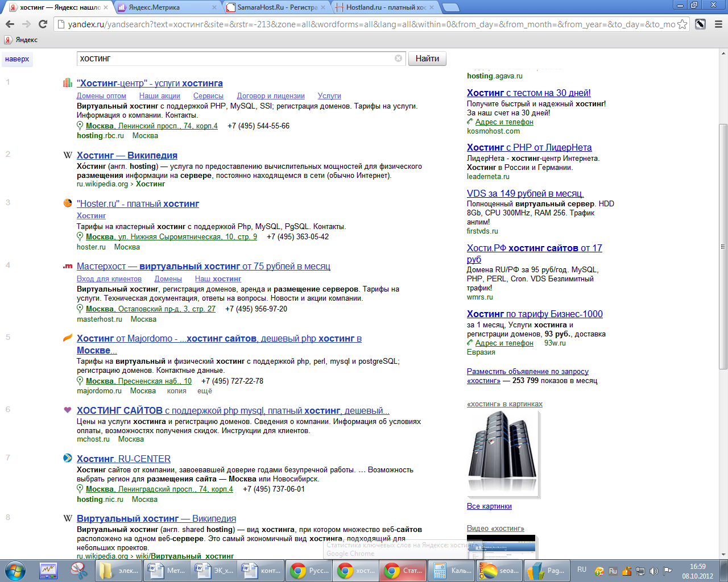This screenshot has width=728, height=582.
Task: Open Разместить объявление по запросу link
Action: (527, 372)
